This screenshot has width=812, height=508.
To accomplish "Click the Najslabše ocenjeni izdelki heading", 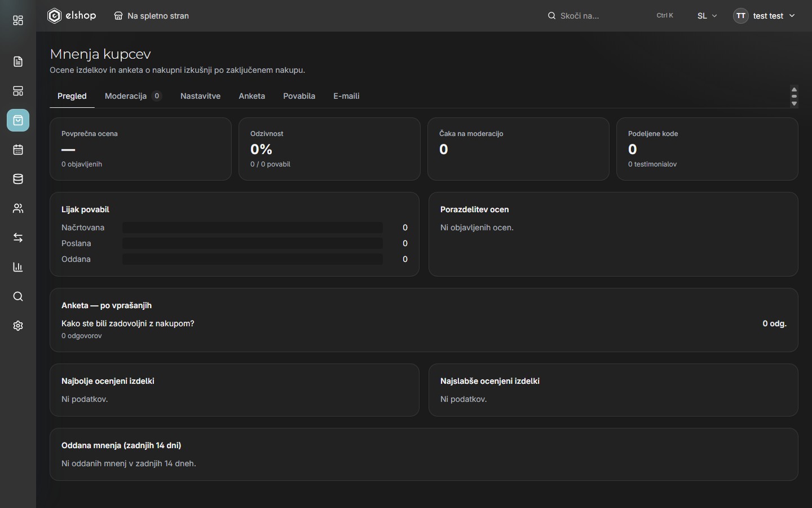I will tap(490, 381).
